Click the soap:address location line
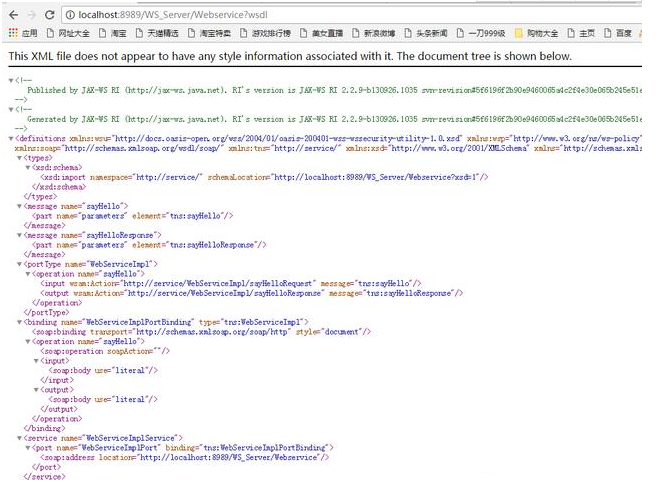This screenshot has width=670, height=482. click(x=185, y=457)
